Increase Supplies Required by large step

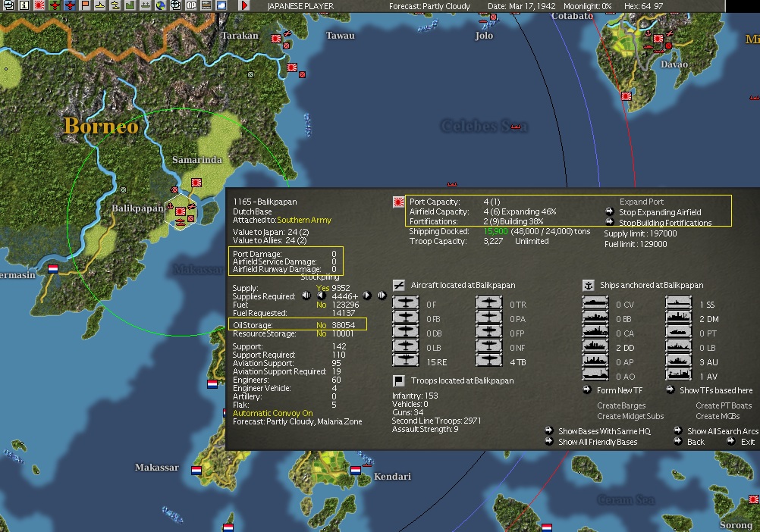tap(382, 296)
